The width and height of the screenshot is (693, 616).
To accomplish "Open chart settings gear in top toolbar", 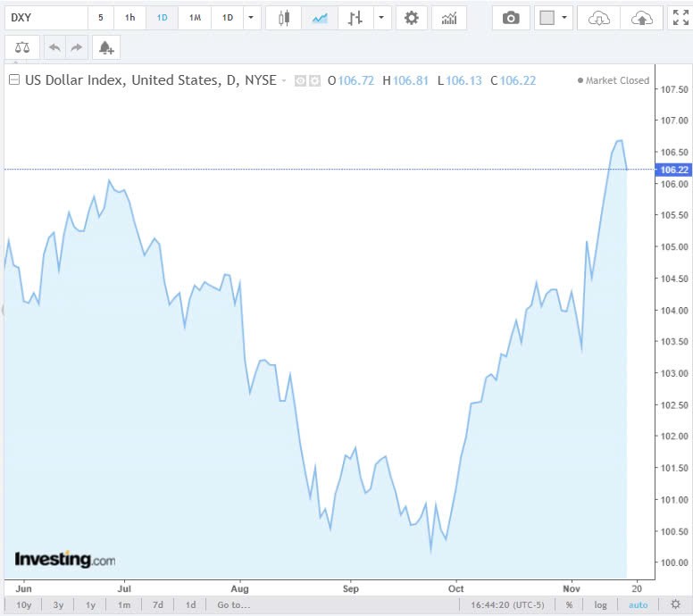I will tap(411, 18).
